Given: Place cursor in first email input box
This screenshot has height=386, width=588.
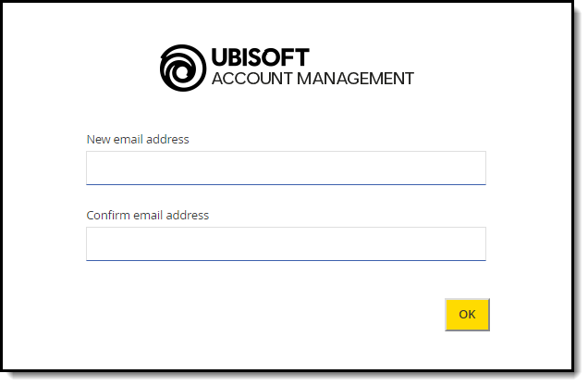Looking at the screenshot, I should click(x=286, y=168).
